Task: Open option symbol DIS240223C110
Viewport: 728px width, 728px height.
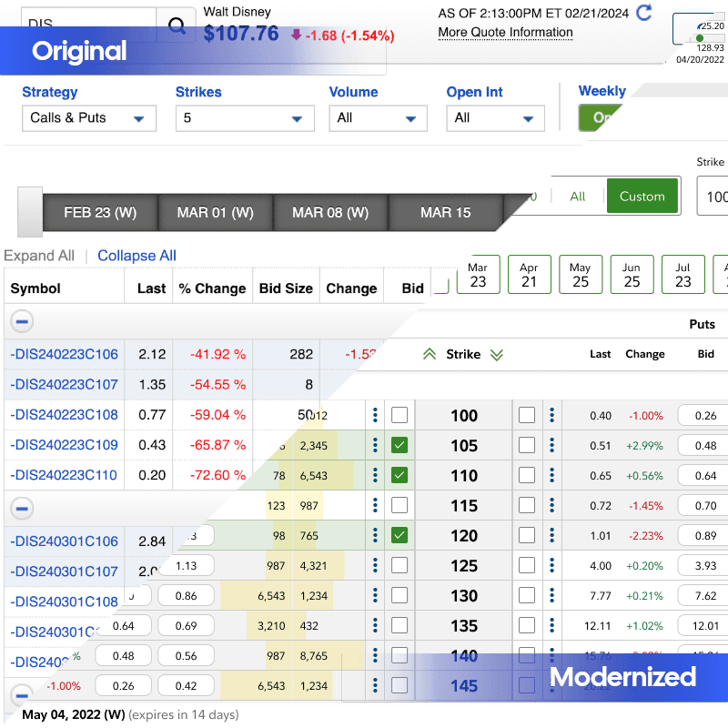Action: [64, 475]
